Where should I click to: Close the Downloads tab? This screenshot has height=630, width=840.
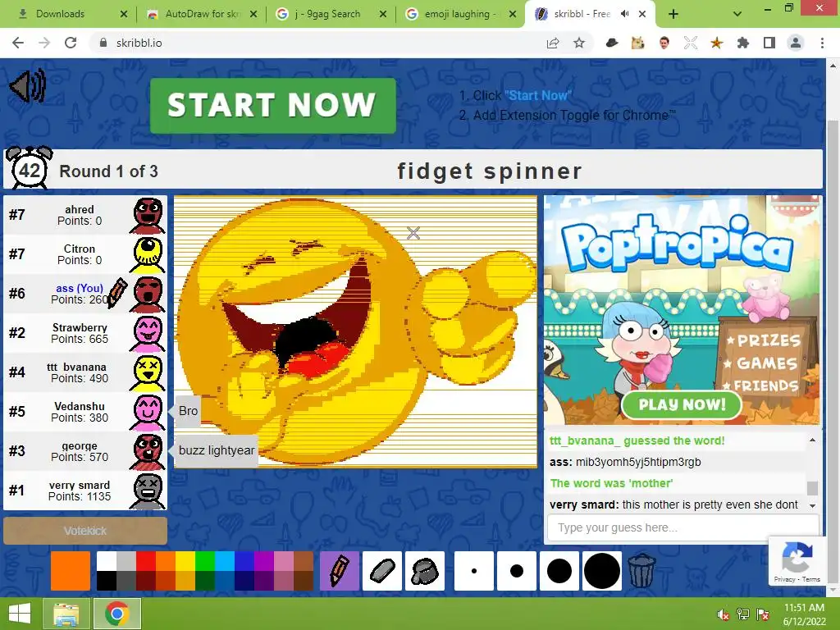124,14
